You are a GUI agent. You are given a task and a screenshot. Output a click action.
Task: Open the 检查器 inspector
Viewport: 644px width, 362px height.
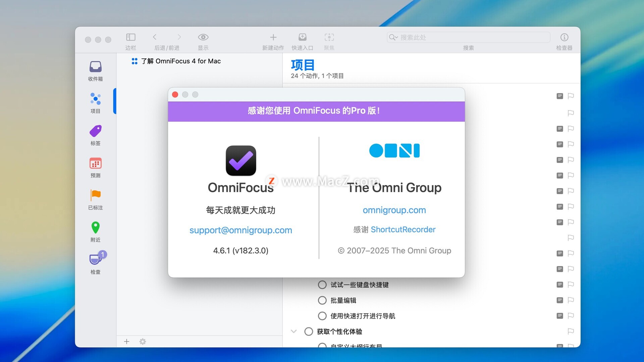click(564, 37)
